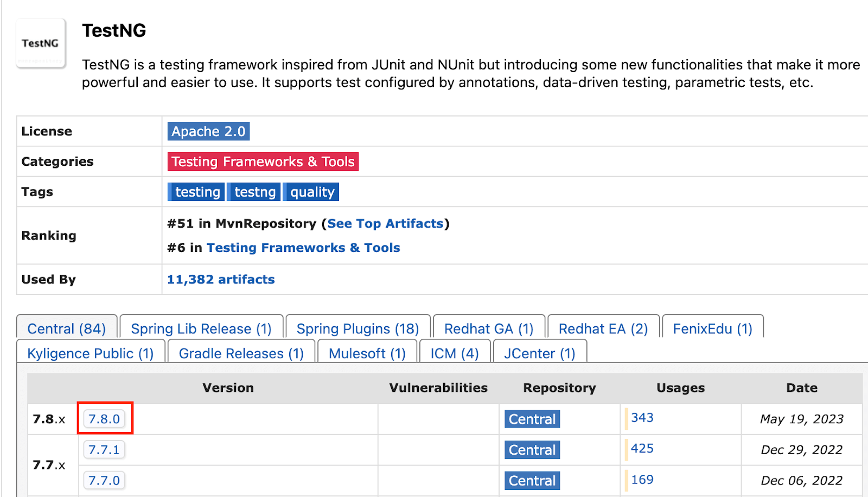View the 11,382 artifacts using TestNG
Image resolution: width=868 pixels, height=497 pixels.
(x=221, y=280)
